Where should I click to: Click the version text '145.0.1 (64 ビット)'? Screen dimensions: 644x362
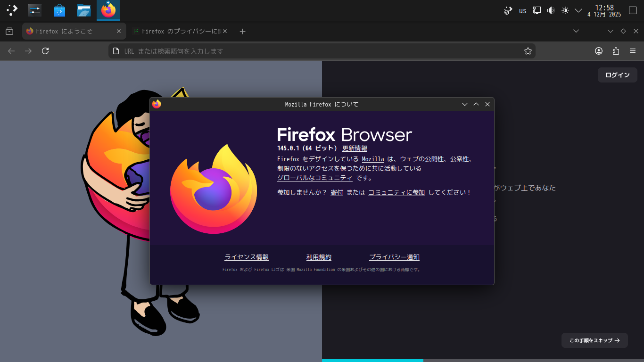click(307, 148)
